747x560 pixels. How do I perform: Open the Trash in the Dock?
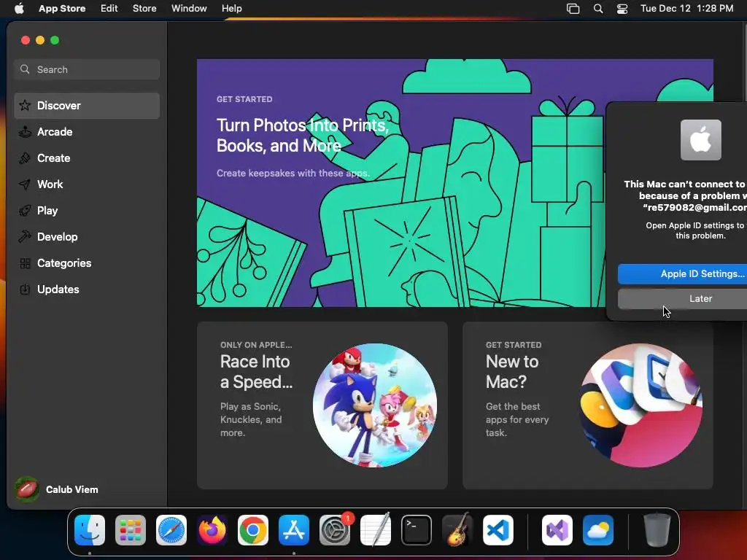click(x=657, y=530)
